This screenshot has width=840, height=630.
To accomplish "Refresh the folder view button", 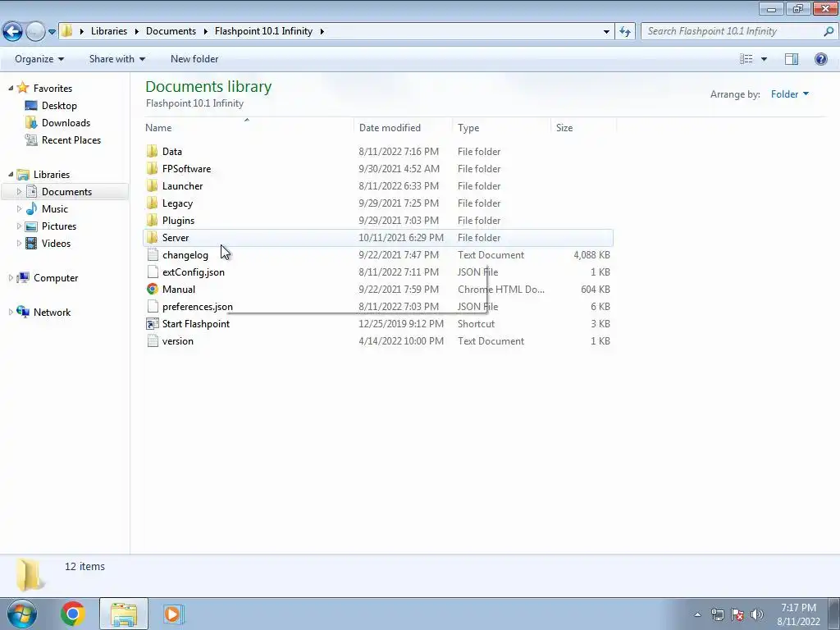I will click(x=625, y=31).
